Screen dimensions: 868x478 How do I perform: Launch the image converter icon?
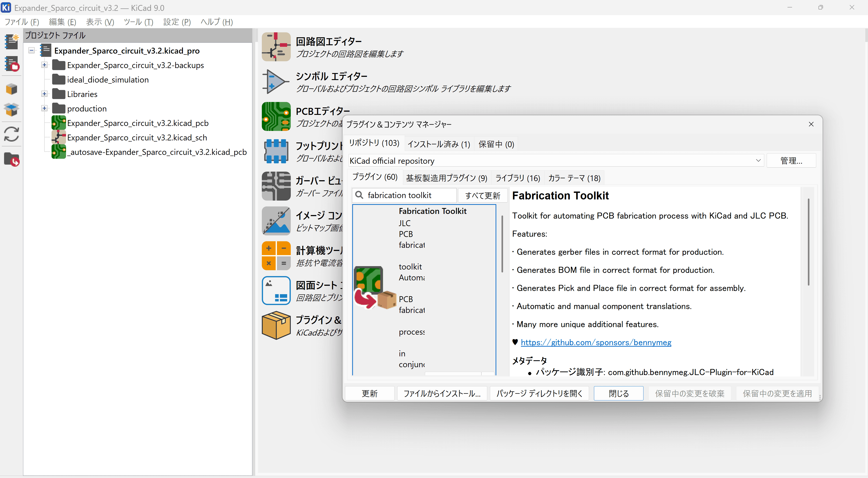pos(276,221)
